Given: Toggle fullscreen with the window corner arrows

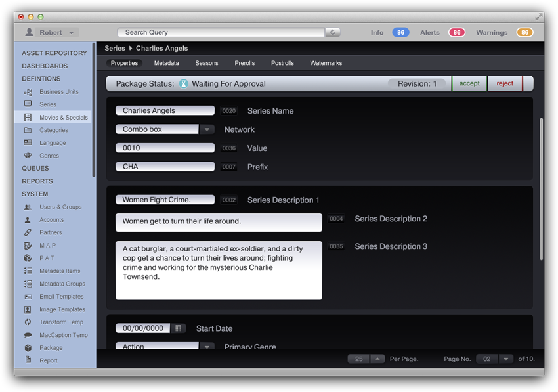Looking at the screenshot, I should [539, 16].
